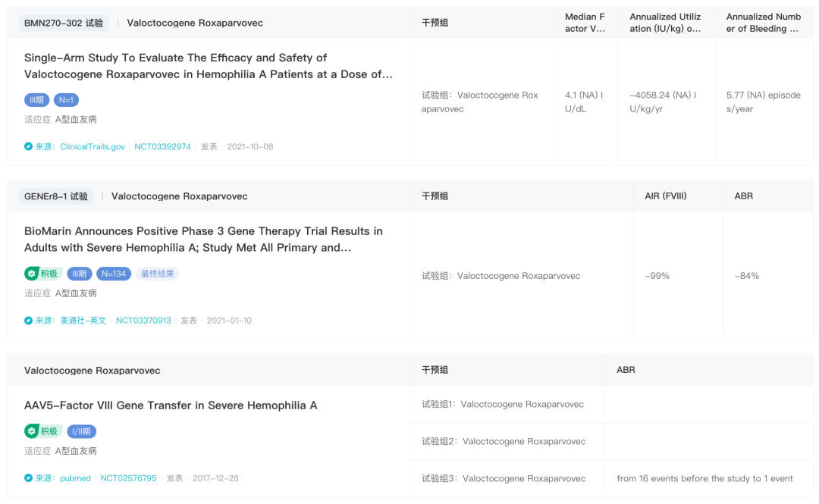Click Valoctocogene Roxaparvovec header of third card

[92, 371]
